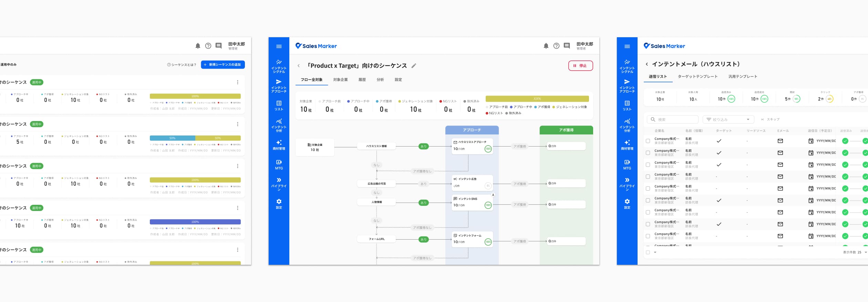Open chat icon in sequence list window header
The width and height of the screenshot is (868, 302).
pyautogui.click(x=218, y=46)
